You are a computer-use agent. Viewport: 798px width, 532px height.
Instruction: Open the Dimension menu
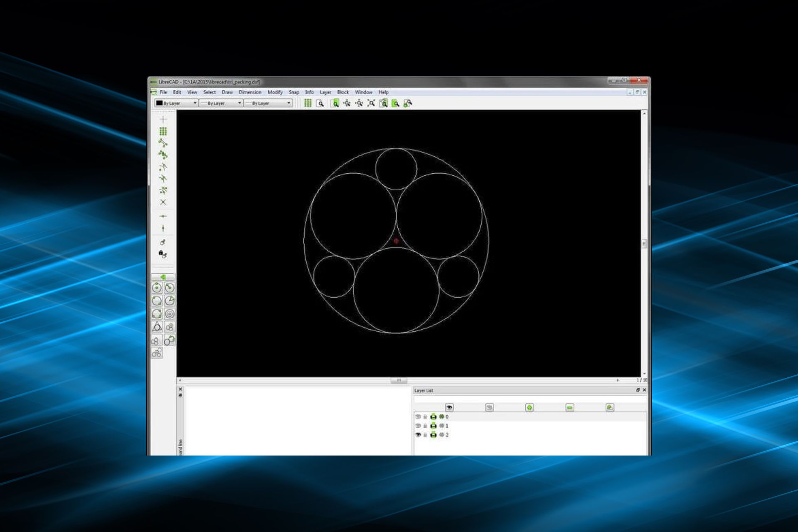pos(250,92)
